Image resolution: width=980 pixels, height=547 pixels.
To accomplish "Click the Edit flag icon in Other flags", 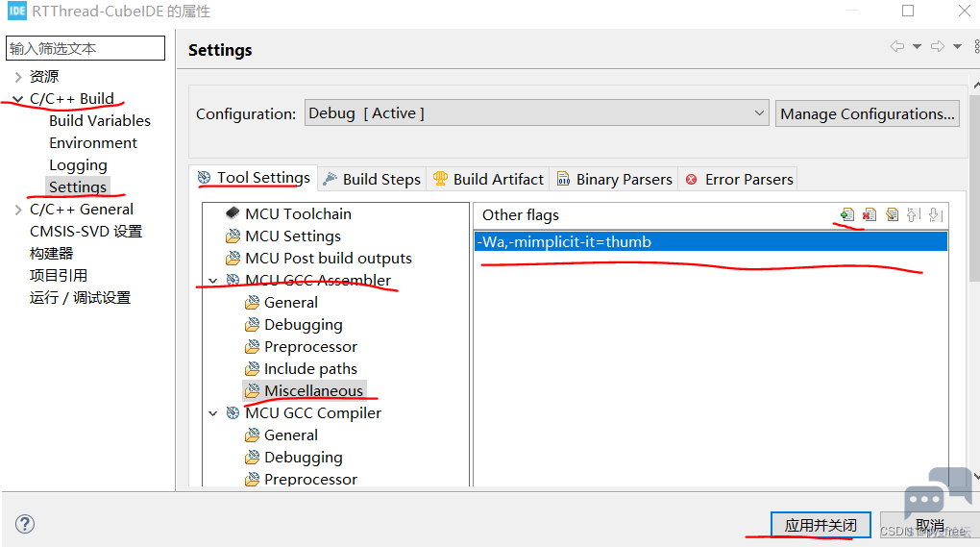I will 892,215.
